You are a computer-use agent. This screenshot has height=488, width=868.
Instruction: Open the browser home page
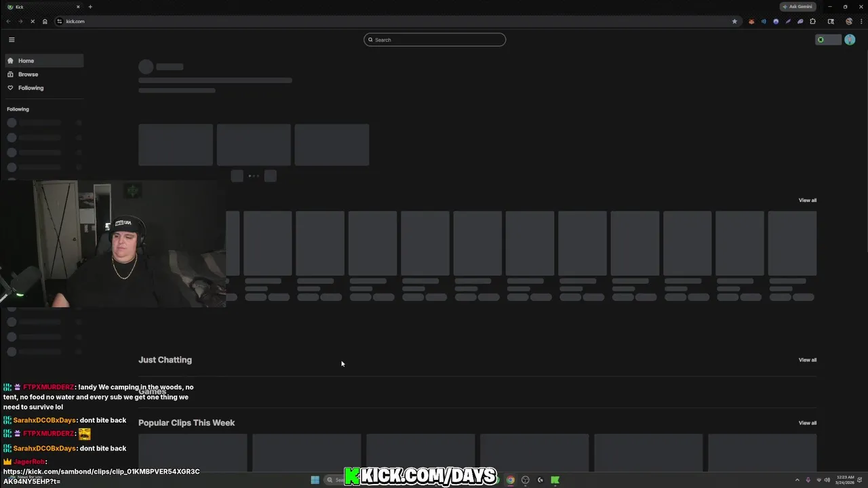[x=45, y=22]
